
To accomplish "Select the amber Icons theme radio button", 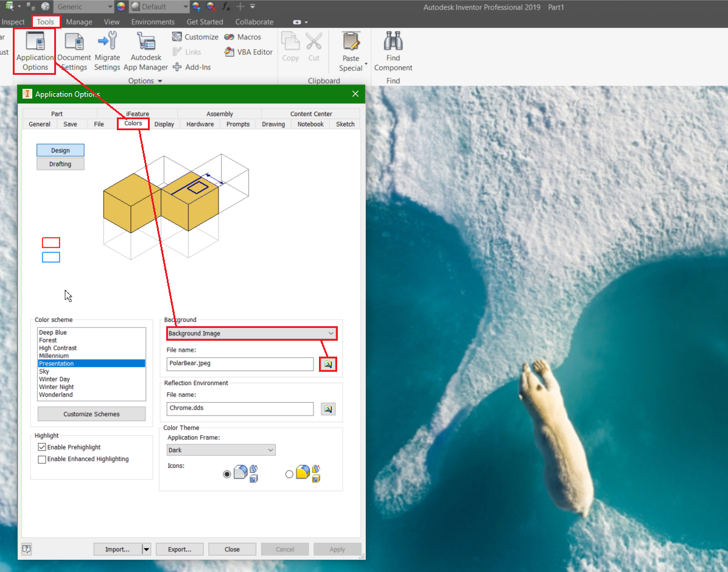I will pyautogui.click(x=290, y=474).
